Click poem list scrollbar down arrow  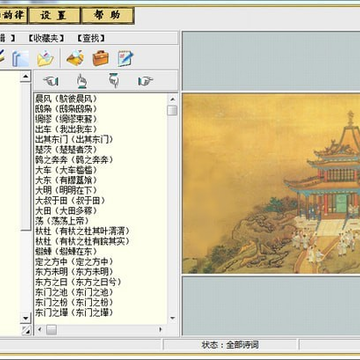pos(172,318)
